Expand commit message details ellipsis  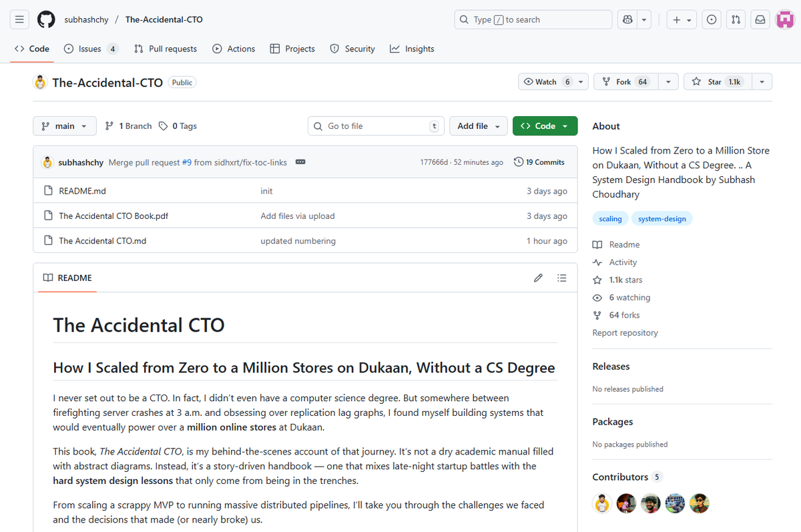click(300, 162)
